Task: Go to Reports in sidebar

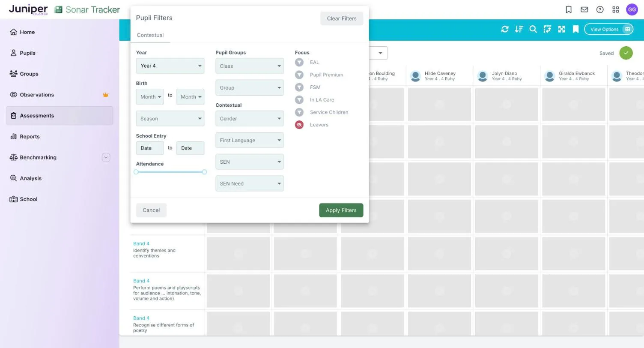Action: pyautogui.click(x=60, y=136)
